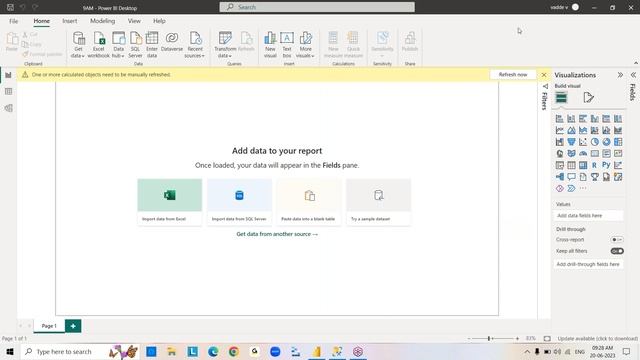Viewport: 640px width, 360px height.
Task: Select stacked bar chart visual
Action: click(560, 119)
